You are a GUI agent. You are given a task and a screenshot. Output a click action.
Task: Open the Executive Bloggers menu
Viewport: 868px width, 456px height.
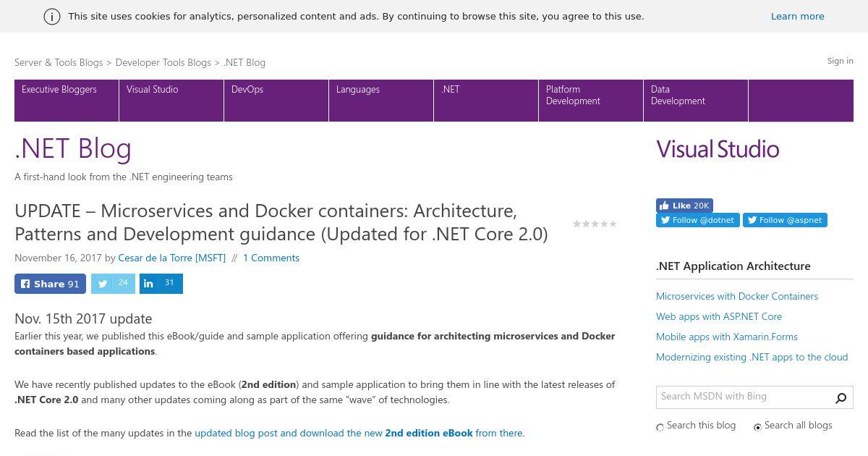[67, 101]
